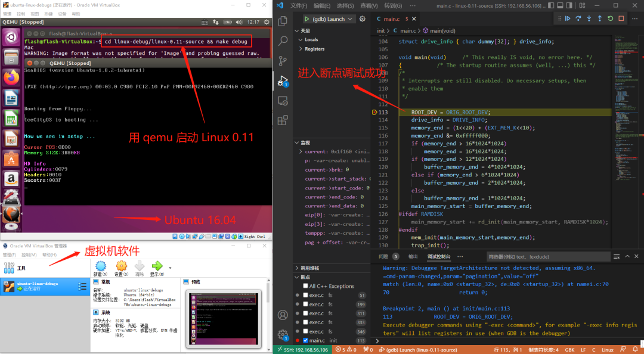Toggle All C++ Exceptions checkbox
The height and width of the screenshot is (354, 644).
(x=305, y=286)
